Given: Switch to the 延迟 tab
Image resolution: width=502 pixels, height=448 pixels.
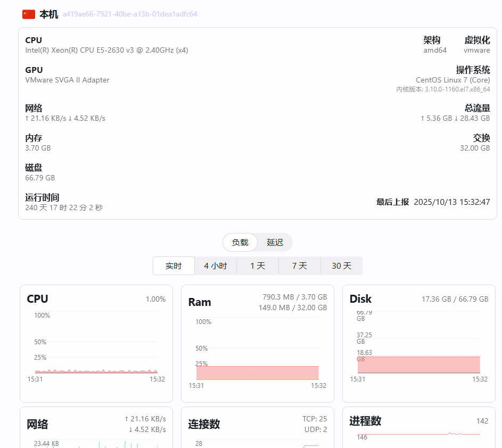Looking at the screenshot, I should pos(275,243).
